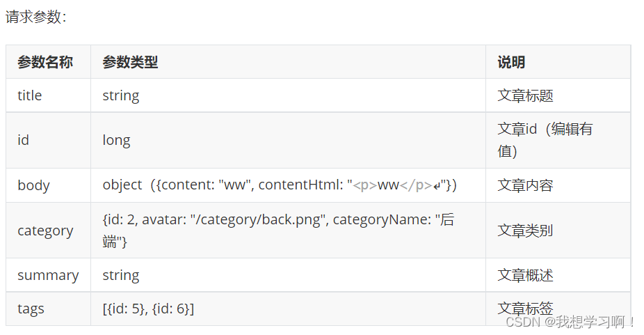Select the 文章标题 description cell
Image resolution: width=644 pixels, height=335 pixels.
point(526,95)
